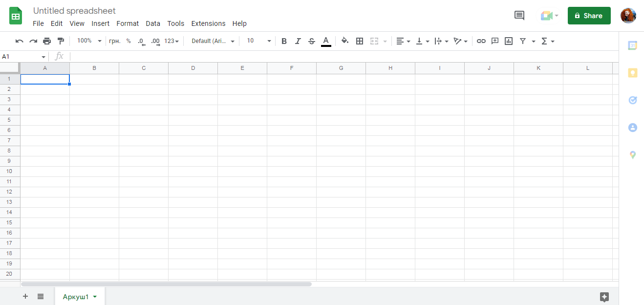Image resolution: width=644 pixels, height=305 pixels.
Task: Apply currency format with грн.
Action: pyautogui.click(x=114, y=41)
